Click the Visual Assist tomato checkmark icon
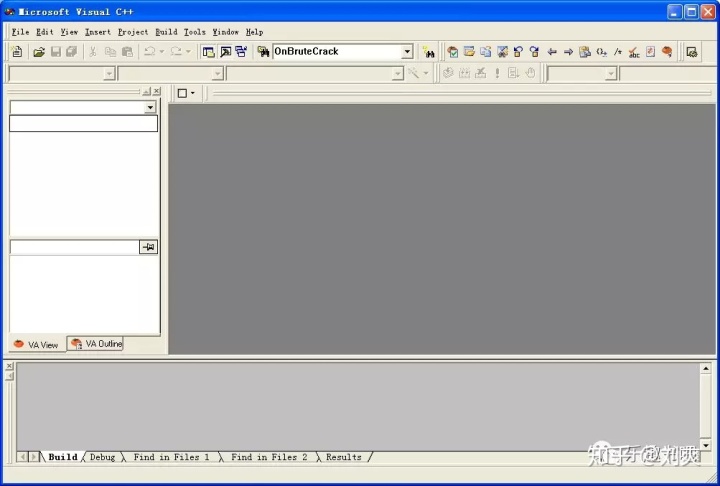The image size is (720, 486). point(453,52)
